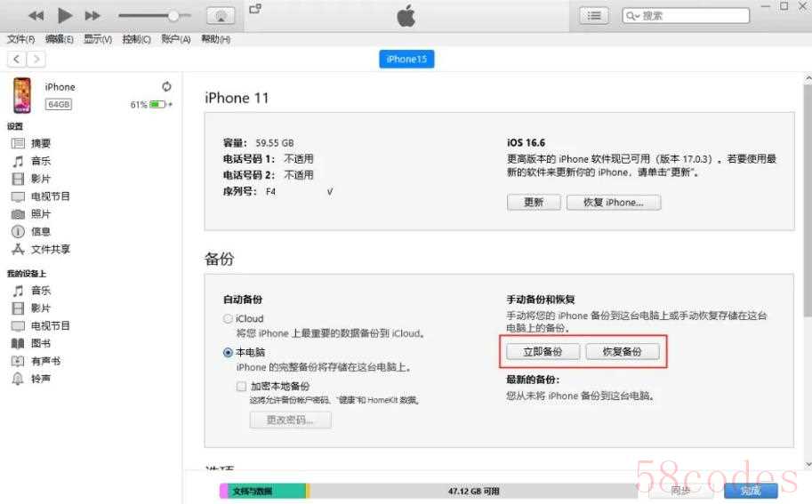Select the 本电脑 backup radio button
812x504 pixels.
coord(229,352)
